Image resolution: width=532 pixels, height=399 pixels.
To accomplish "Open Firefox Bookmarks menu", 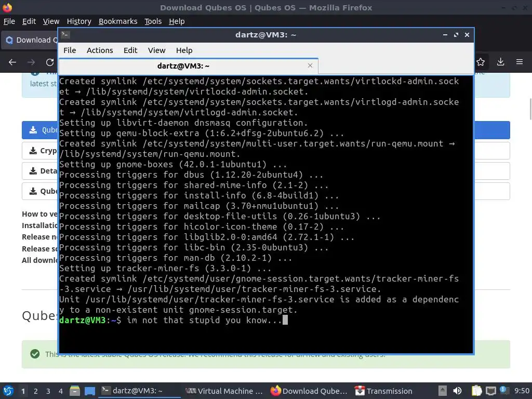I will point(118,21).
